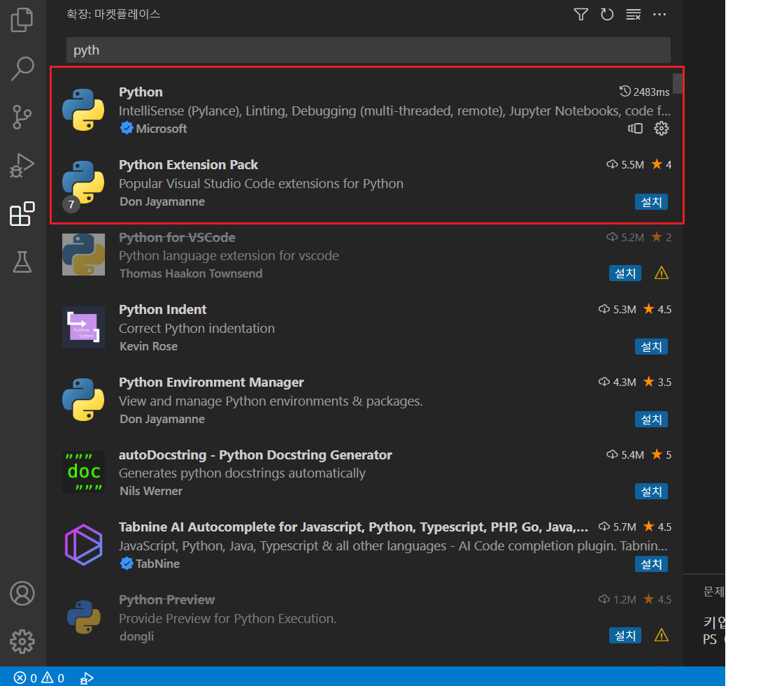Click 5.5M downloads on Python Extension Pack
The width and height of the screenshot is (784, 686).
625,164
